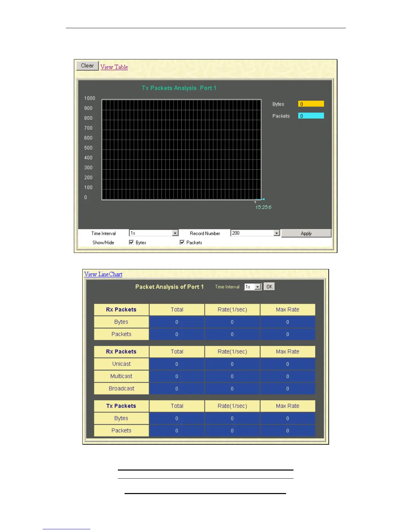Select the Tx Packets table header
This screenshot has height=532, width=411.
point(121,406)
